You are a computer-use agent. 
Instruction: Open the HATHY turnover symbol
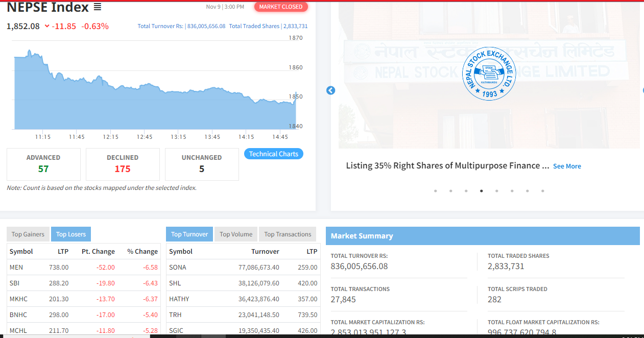point(179,299)
